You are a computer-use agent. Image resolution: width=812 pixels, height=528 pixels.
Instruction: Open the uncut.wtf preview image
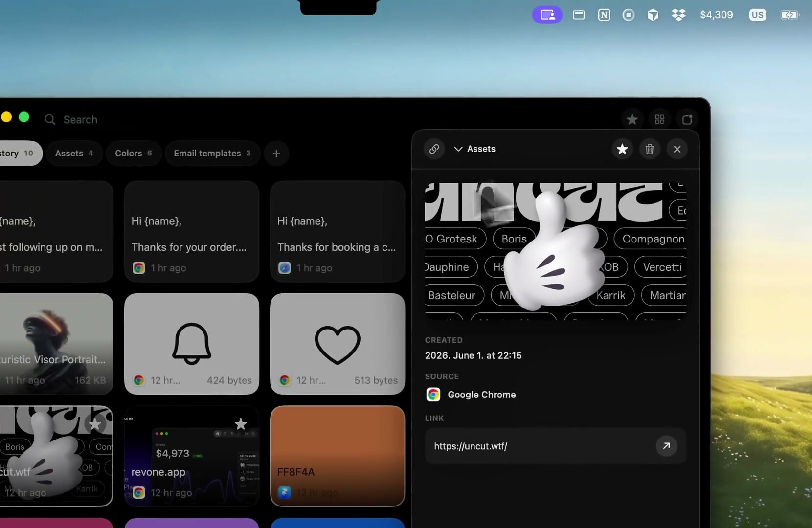pos(556,251)
